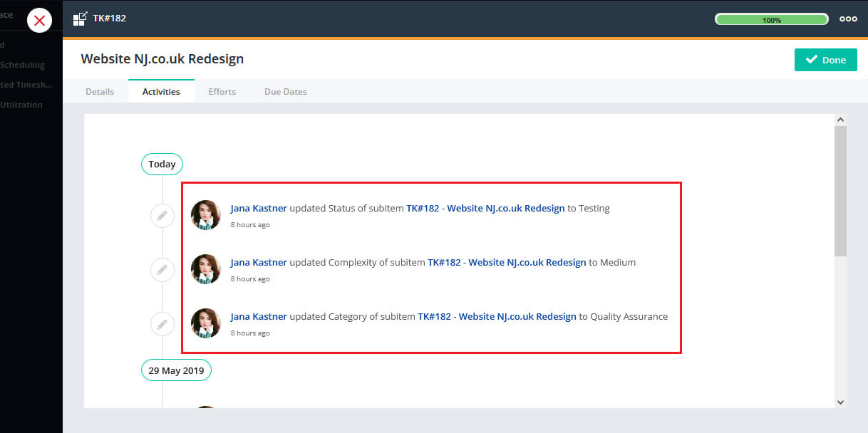Go to the Due Dates tab
The width and height of the screenshot is (868, 433).
point(286,91)
